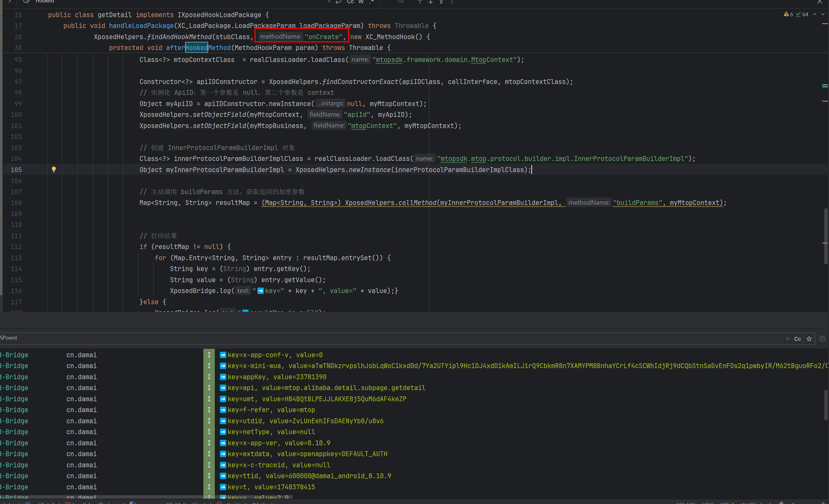This screenshot has width=829, height=504.
Task: Click highlighted 'Hooked' in afterHookedMethod
Action: [x=197, y=48]
